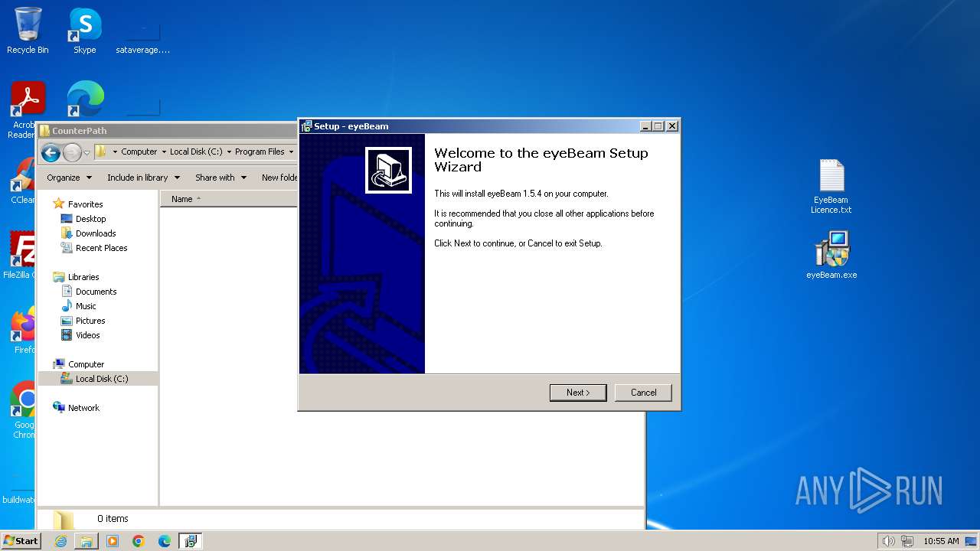Open CCleaner desktop shortcut
The height and width of the screenshot is (551, 980).
23,181
